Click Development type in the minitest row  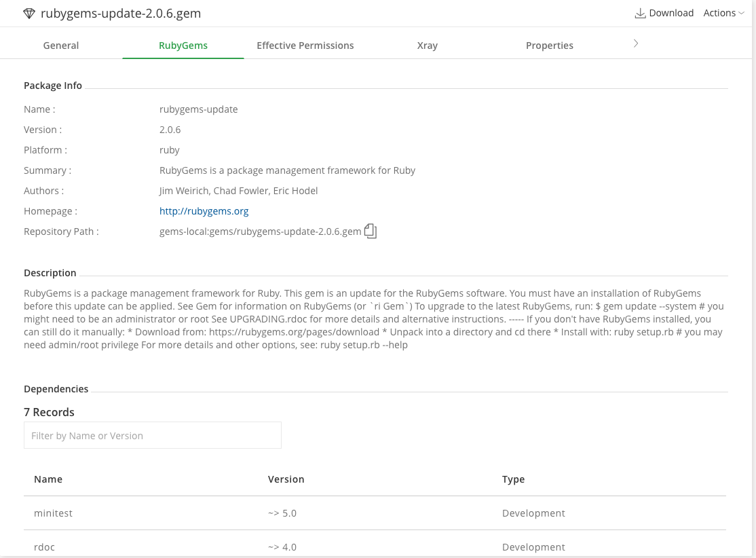pyautogui.click(x=533, y=513)
